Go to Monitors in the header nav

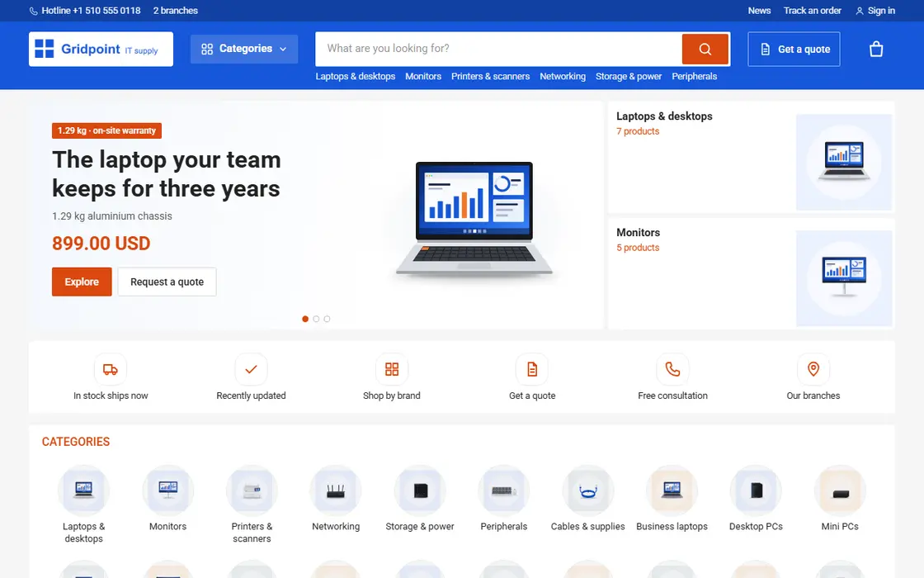(x=423, y=76)
